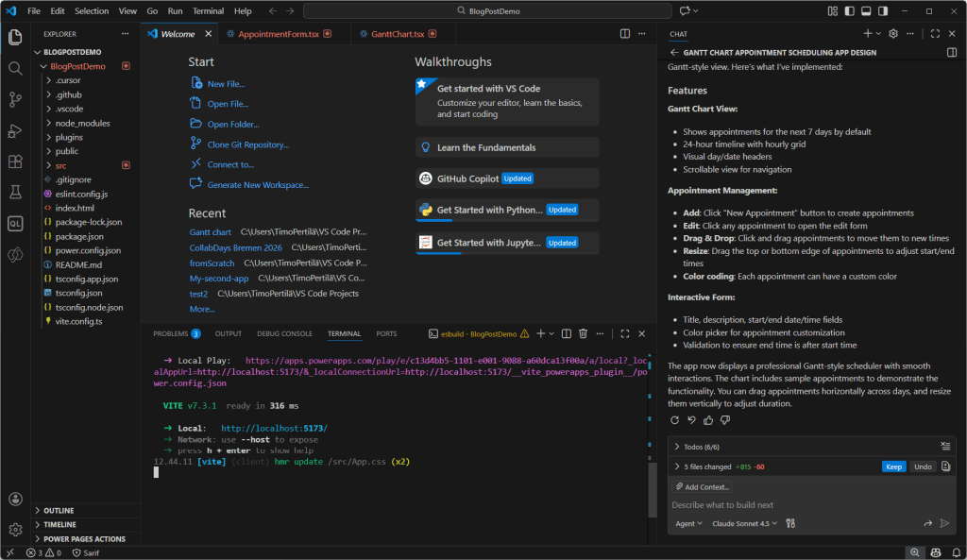The image size is (967, 560).
Task: Kill terminal with the trash icon
Action: tap(583, 333)
